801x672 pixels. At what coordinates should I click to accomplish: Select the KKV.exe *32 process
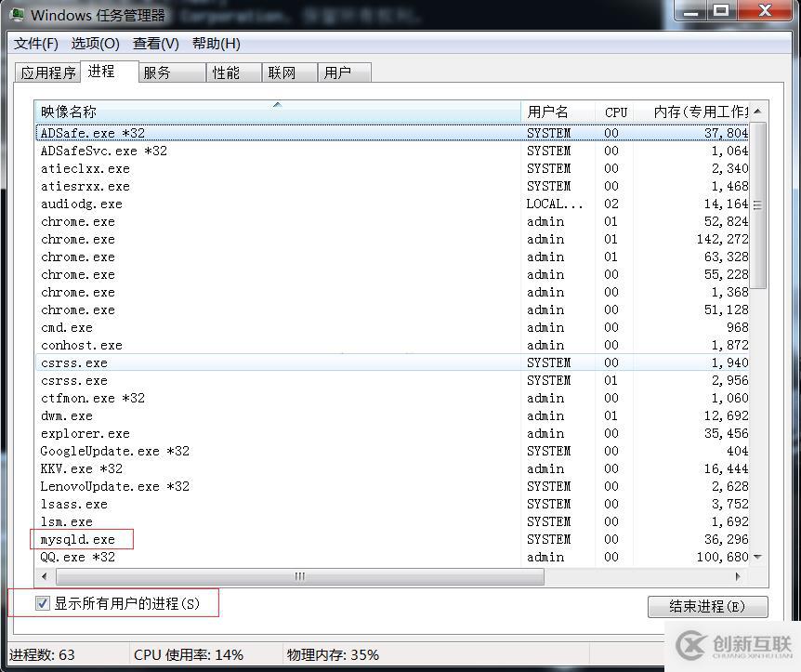(392, 468)
